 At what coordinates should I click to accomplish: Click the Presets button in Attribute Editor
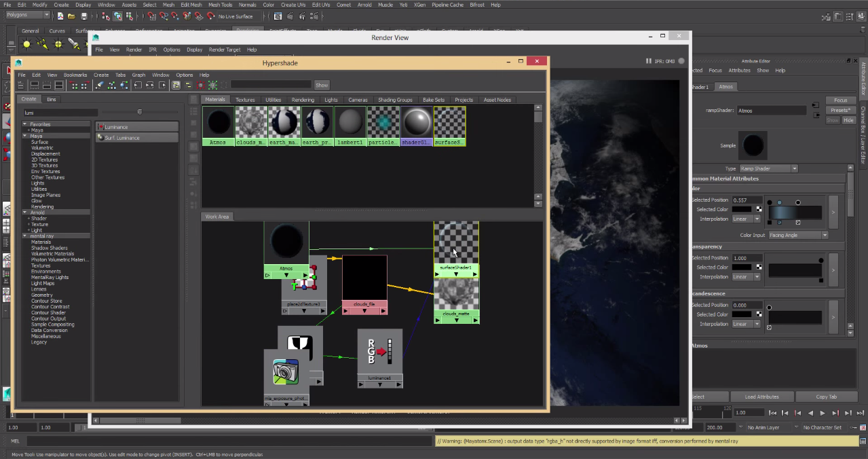(840, 110)
